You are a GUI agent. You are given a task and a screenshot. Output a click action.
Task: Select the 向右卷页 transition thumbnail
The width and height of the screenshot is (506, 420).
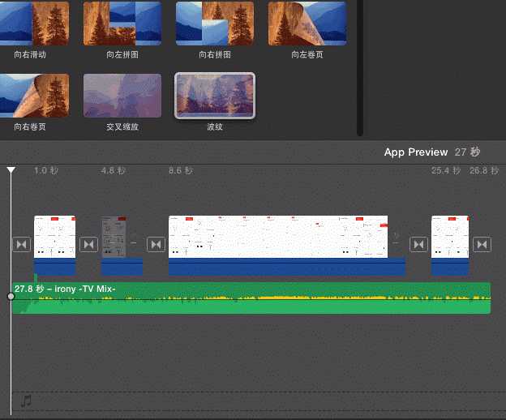[x=35, y=96]
